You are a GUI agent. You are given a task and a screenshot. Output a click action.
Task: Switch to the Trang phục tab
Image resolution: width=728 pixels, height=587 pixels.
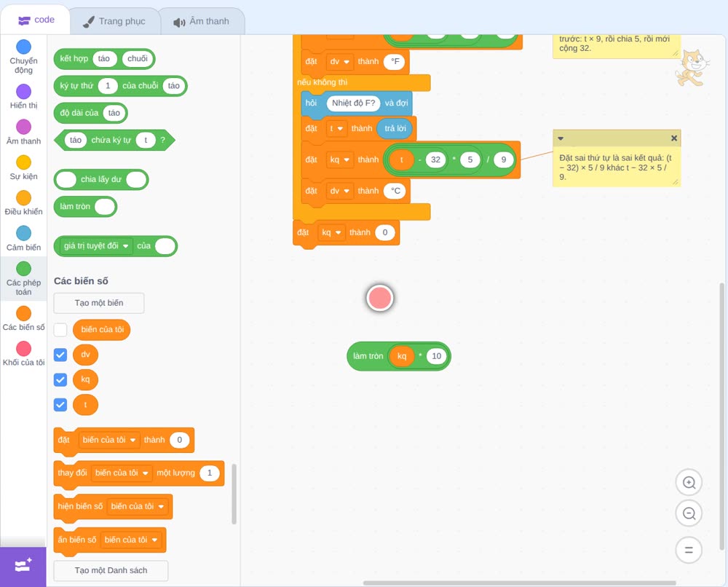pos(114,21)
